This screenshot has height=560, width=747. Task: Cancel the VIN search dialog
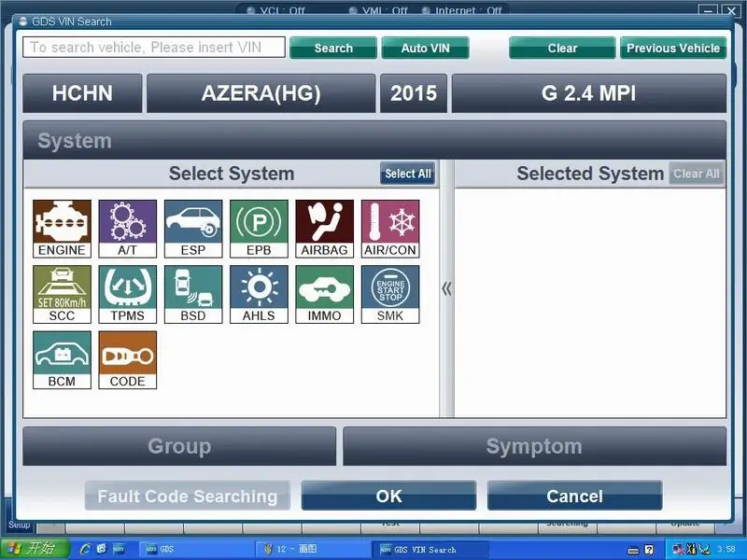(x=575, y=496)
